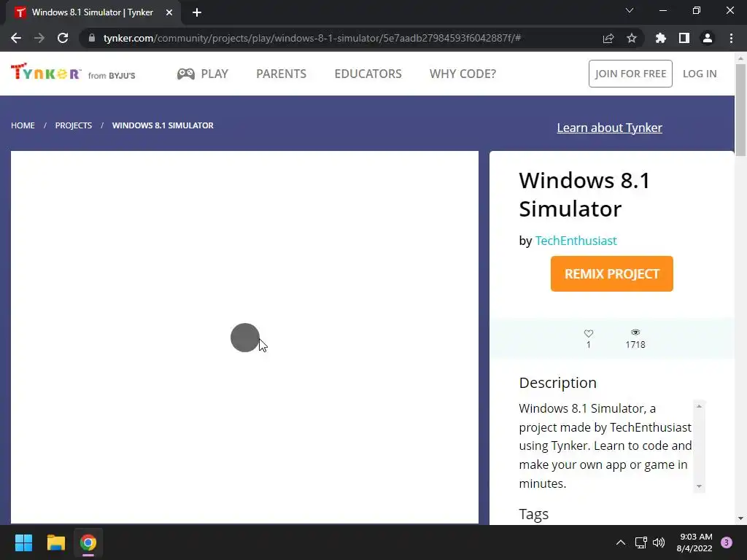Click the description scroll up arrow

[699, 406]
